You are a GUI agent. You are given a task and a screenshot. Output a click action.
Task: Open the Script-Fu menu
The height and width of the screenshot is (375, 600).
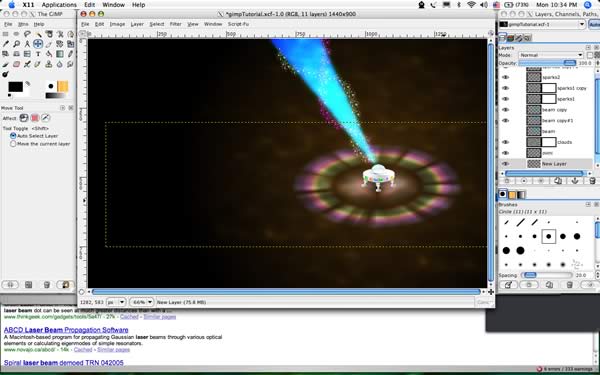click(238, 24)
